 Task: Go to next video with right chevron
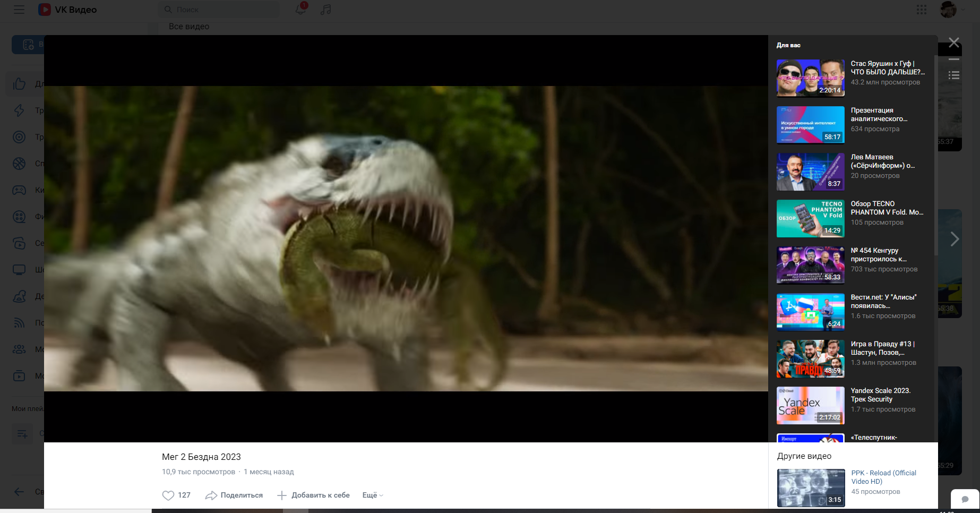(955, 239)
